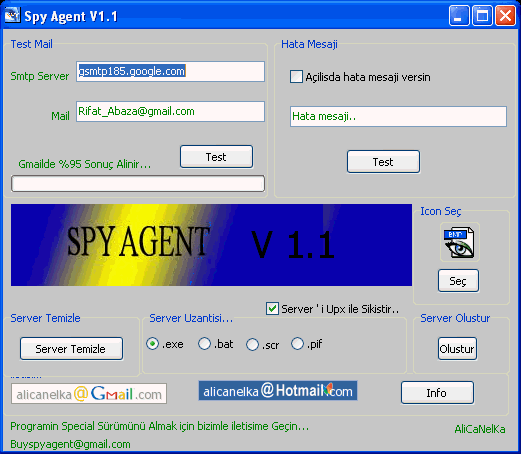
Task: Click the Spy Agent title bar icon
Action: coord(12,16)
